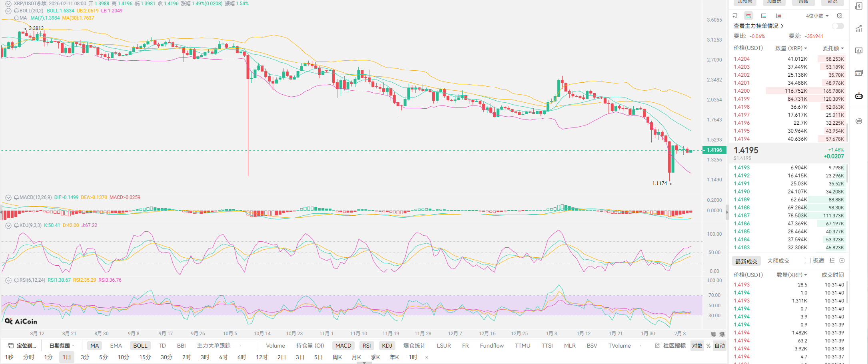The height and width of the screenshot is (364, 868).
Task: Click the dollar document sidebar icon
Action: 859,6
